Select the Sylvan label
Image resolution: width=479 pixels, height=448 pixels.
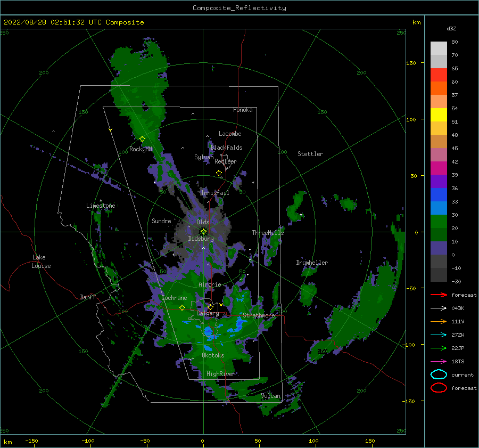pos(204,157)
